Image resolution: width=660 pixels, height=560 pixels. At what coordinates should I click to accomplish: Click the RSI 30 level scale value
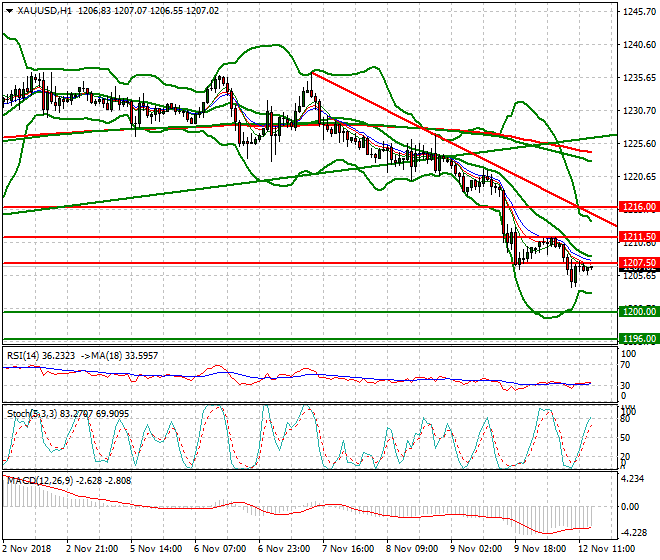(626, 386)
